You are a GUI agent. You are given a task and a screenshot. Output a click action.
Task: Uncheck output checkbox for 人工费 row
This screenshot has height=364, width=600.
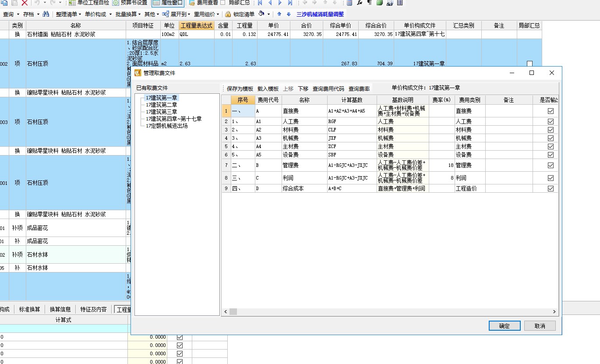551,121
